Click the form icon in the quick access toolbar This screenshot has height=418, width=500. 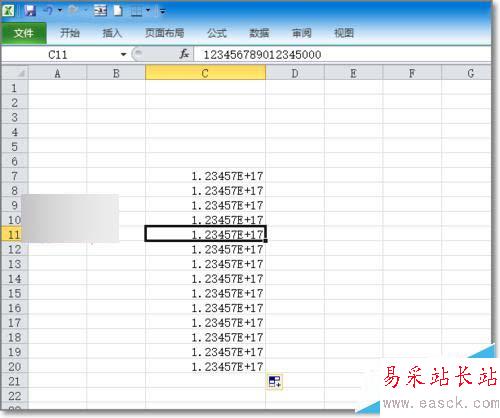[x=100, y=11]
